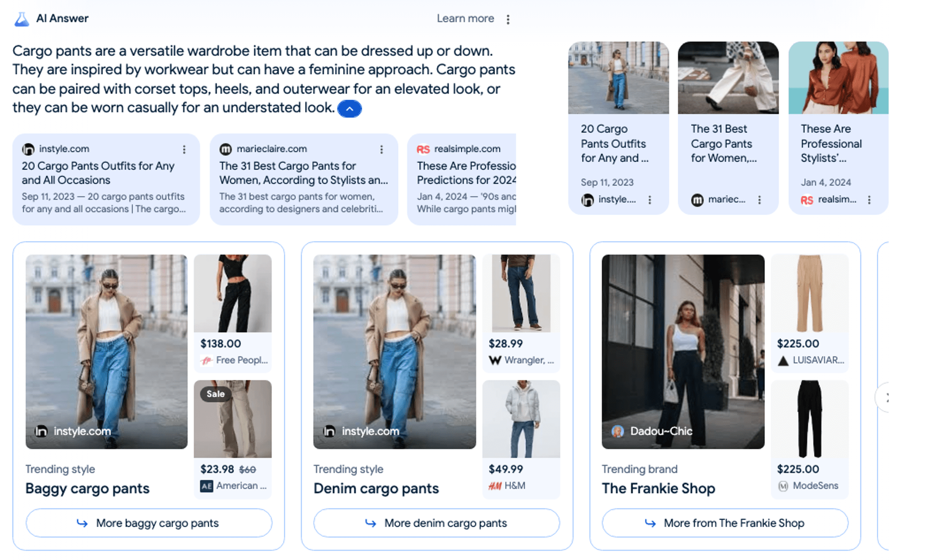Click the Dadou~Chic Frankie Shop photo
Viewport: 932px width, 560px height.
[683, 351]
